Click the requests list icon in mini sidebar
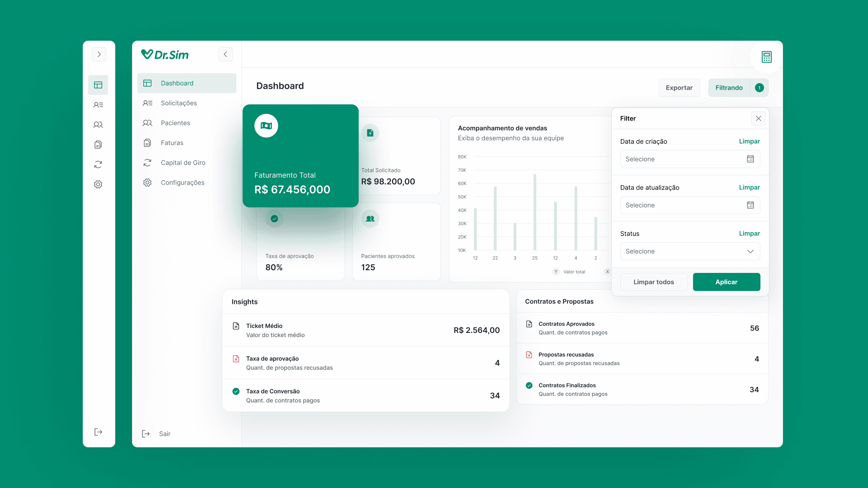Viewport: 868px width, 488px height. click(98, 105)
